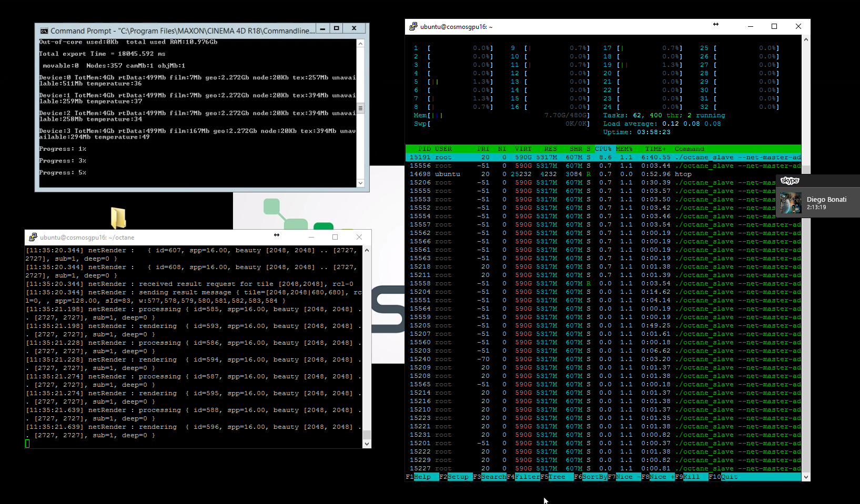Click the scroll-down arrow in the htop PuTTY window
This screenshot has width=860, height=504.
pos(806,477)
